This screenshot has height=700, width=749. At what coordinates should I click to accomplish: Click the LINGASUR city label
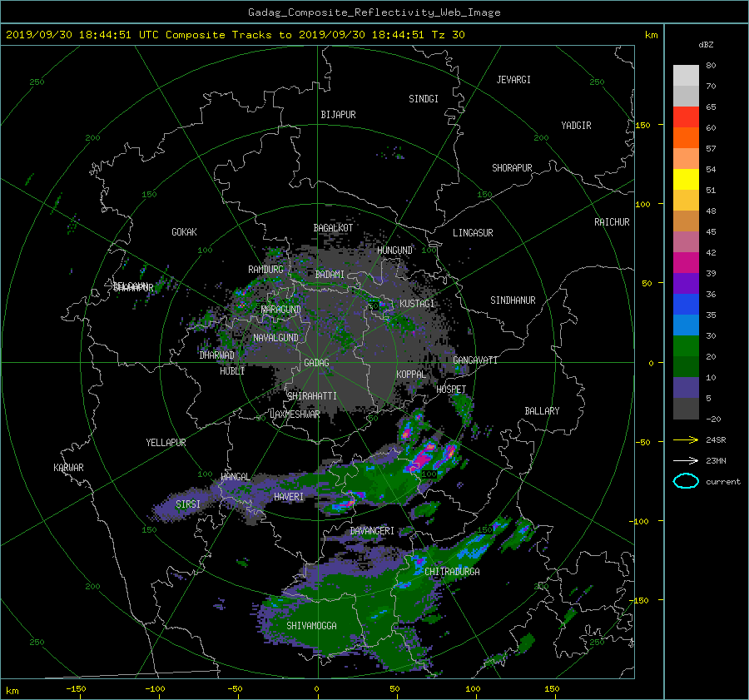(473, 233)
